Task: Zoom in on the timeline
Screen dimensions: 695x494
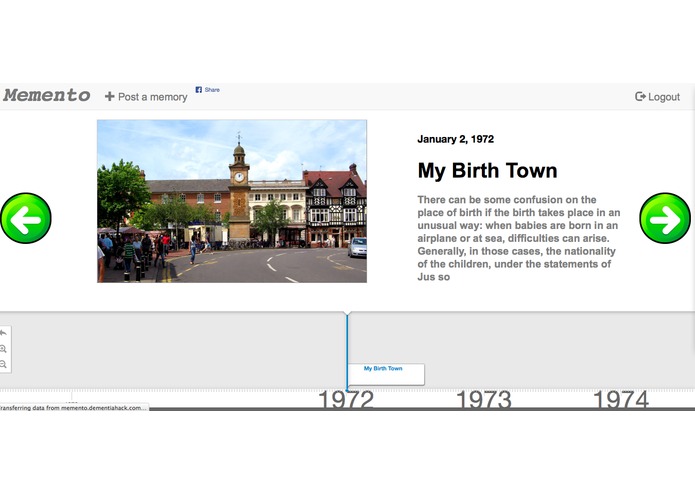Action: pyautogui.click(x=3, y=349)
